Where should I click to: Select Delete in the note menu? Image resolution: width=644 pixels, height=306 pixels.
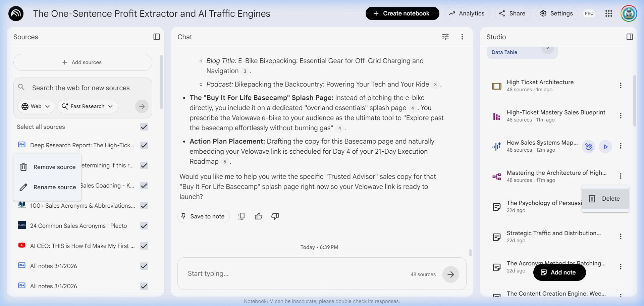tap(605, 199)
